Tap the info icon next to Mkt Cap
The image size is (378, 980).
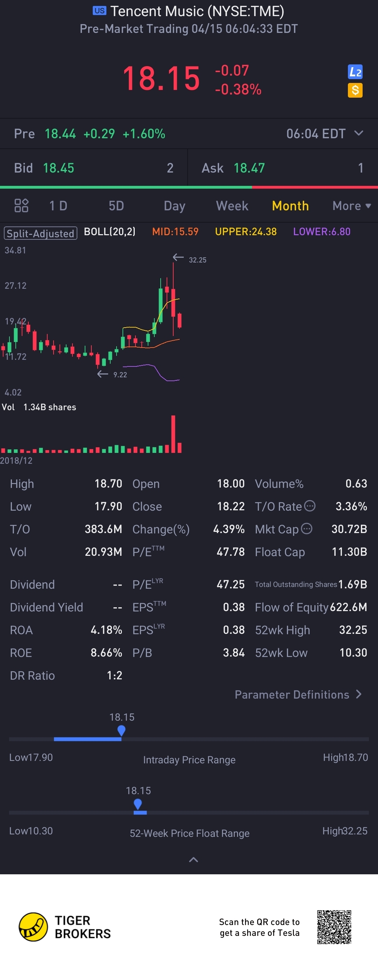click(x=307, y=528)
